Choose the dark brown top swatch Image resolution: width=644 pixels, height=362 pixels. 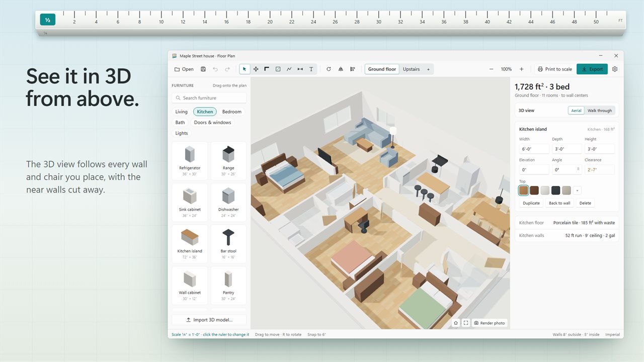point(534,190)
